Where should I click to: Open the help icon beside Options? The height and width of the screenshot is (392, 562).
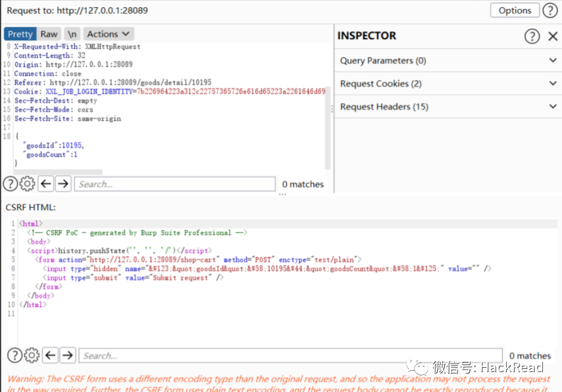pyautogui.click(x=550, y=10)
